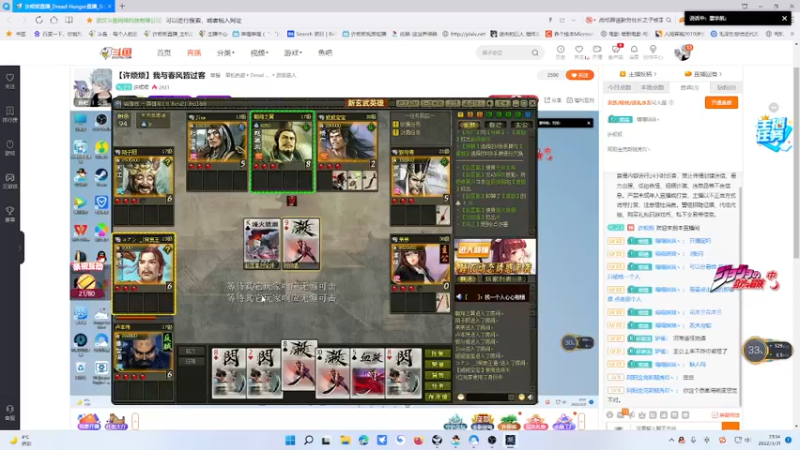Select the raised spade 8 杀 card
Screen dimensions: 800x450
[x=299, y=364]
